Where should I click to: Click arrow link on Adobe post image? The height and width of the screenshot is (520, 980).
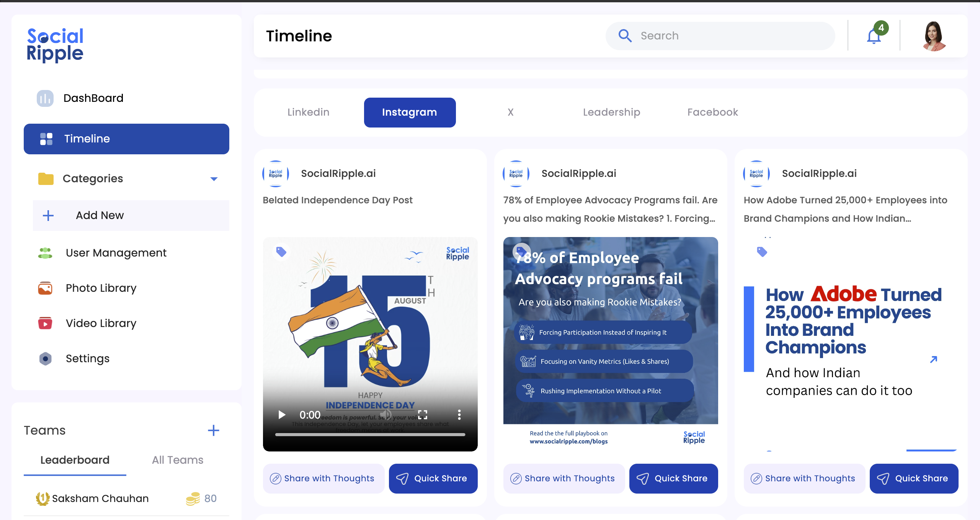point(933,359)
